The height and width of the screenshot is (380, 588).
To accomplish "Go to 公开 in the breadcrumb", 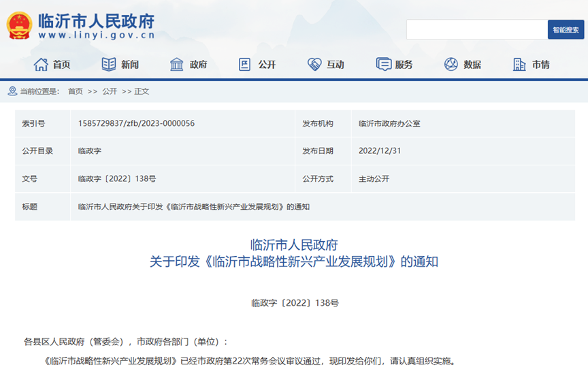I will click(110, 91).
